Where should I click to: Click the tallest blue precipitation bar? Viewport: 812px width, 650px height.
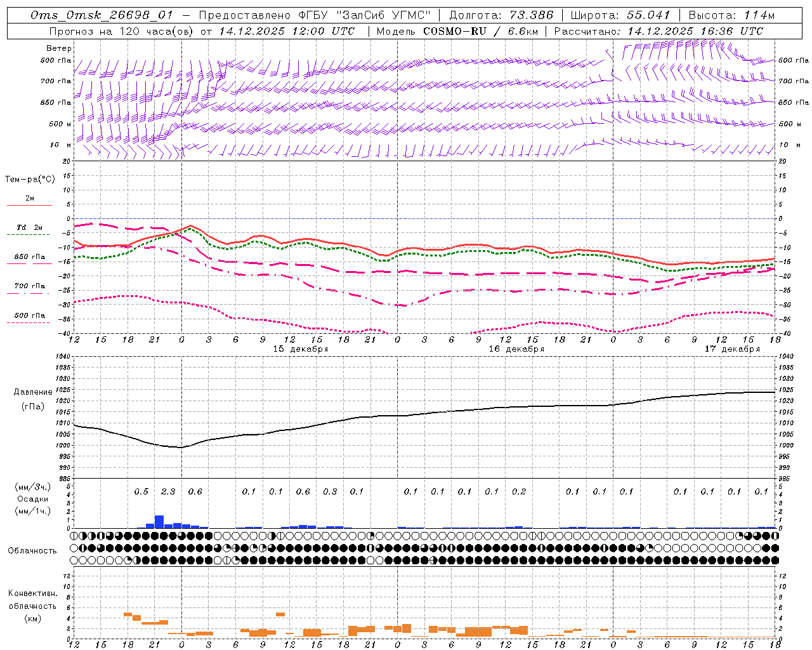tap(159, 522)
